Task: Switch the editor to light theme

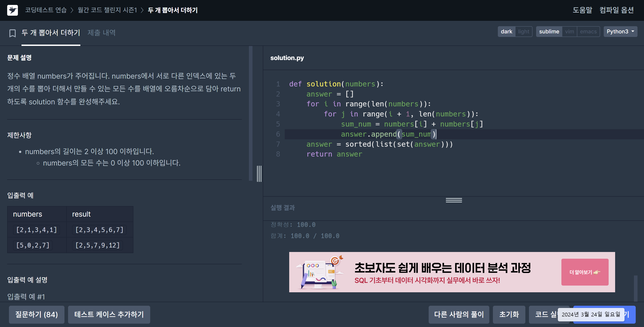Action: [524, 31]
